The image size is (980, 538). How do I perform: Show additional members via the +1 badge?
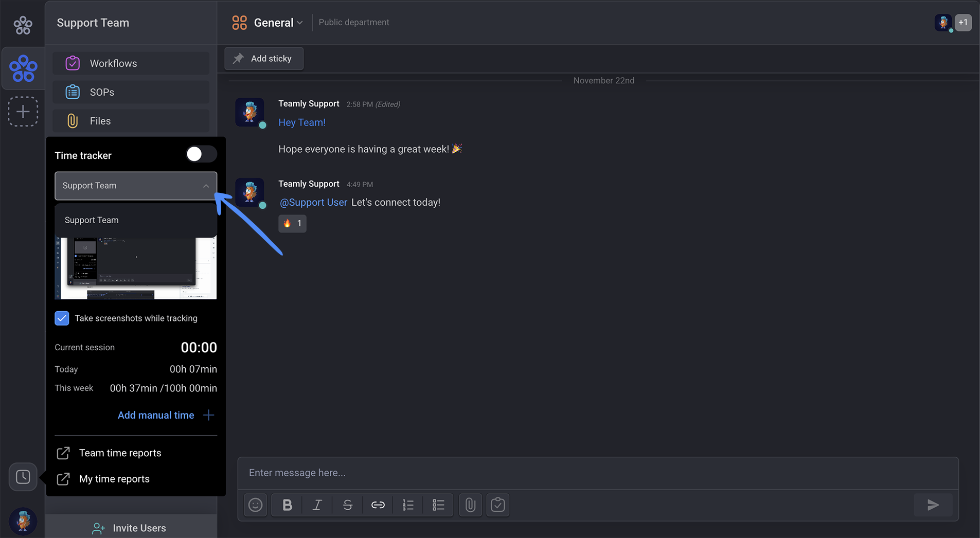click(964, 23)
